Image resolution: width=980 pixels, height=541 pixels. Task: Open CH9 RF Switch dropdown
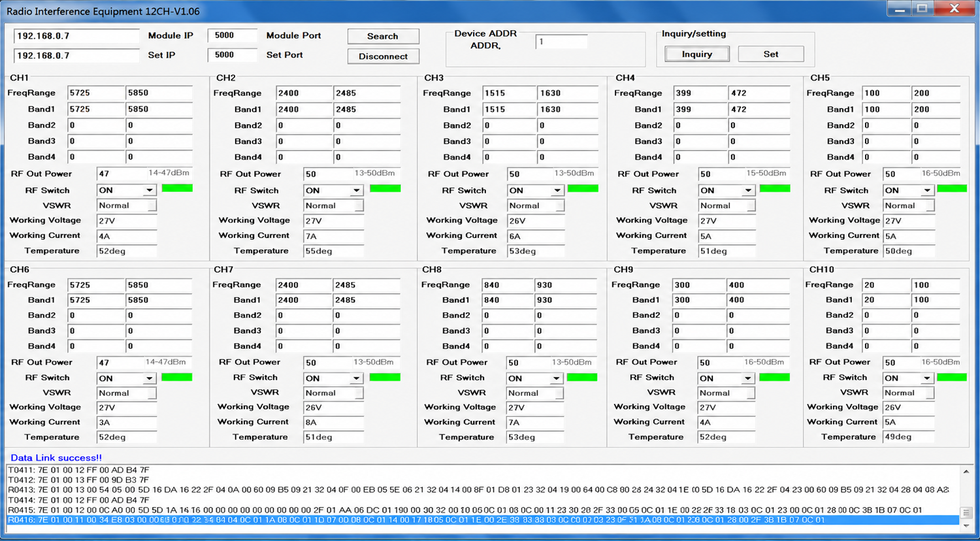click(747, 378)
